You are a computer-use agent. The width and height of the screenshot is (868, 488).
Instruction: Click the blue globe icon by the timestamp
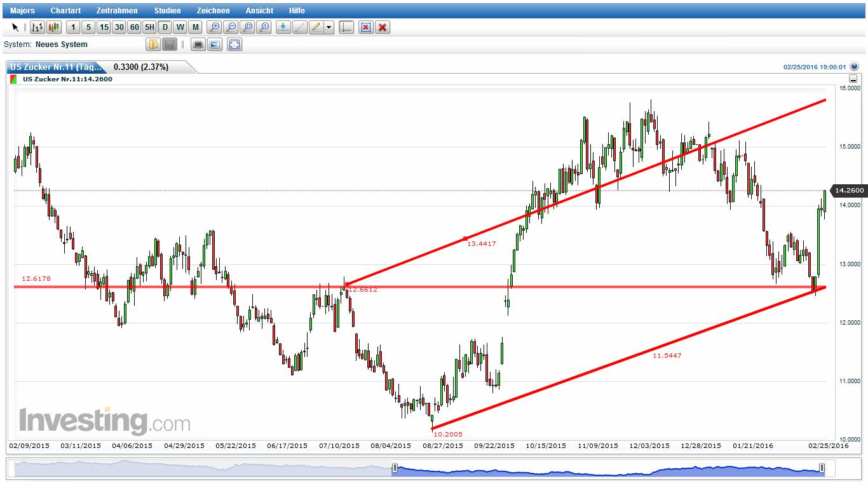coord(854,66)
